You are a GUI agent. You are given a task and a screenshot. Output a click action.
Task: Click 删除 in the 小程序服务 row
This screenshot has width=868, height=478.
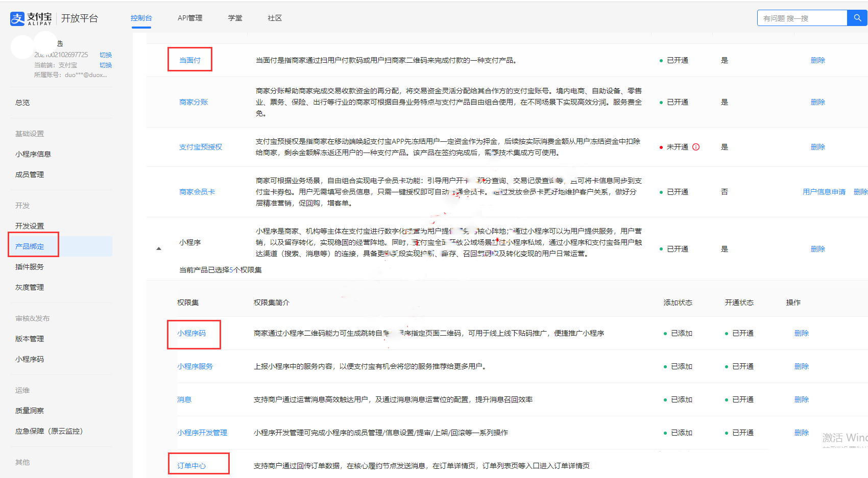[802, 366]
